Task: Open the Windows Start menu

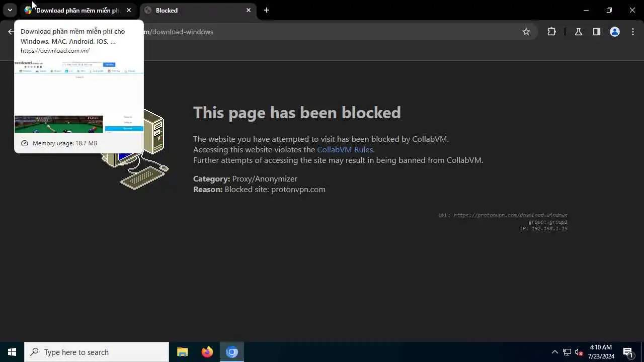Action: click(x=12, y=352)
